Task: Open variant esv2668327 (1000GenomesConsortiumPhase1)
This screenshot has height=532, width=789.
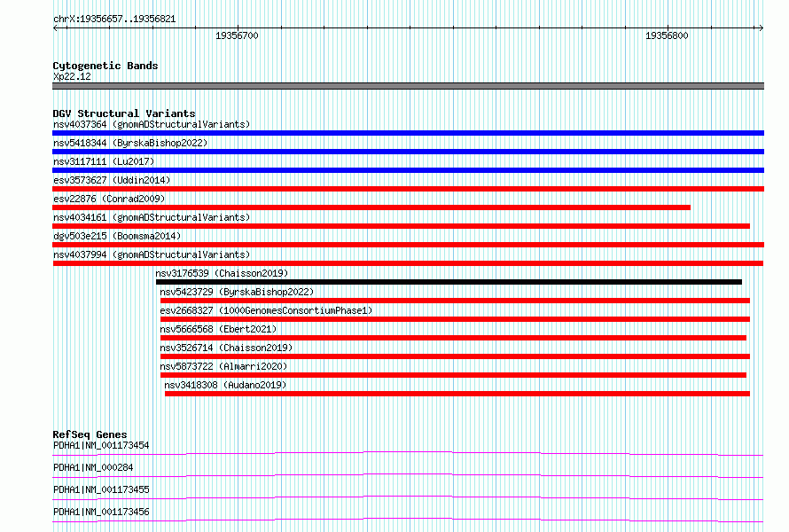Action: coord(266,310)
